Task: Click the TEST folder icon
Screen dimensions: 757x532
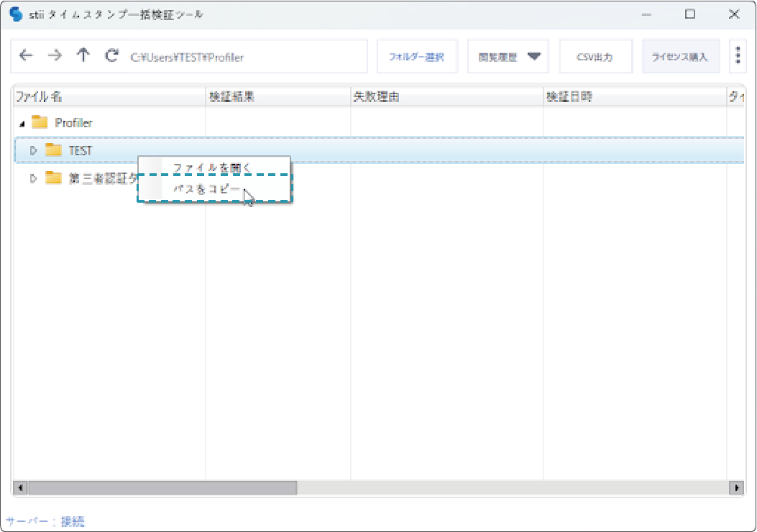Action: tap(53, 150)
